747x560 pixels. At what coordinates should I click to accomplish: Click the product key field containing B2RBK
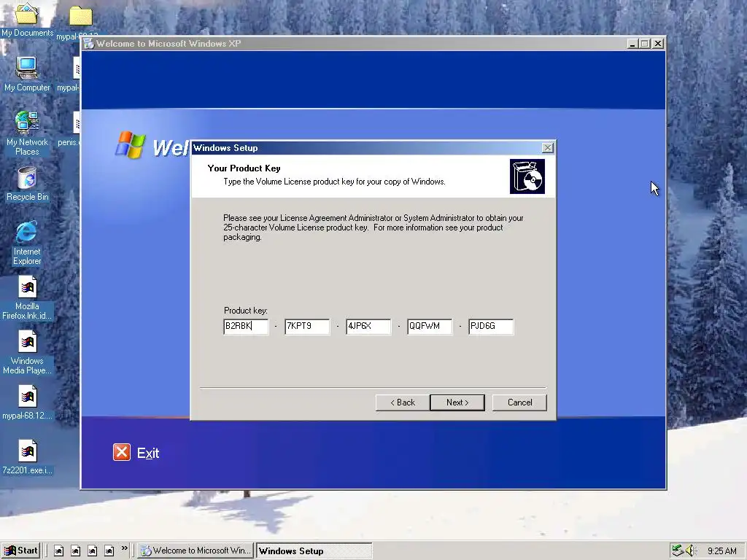tap(246, 327)
